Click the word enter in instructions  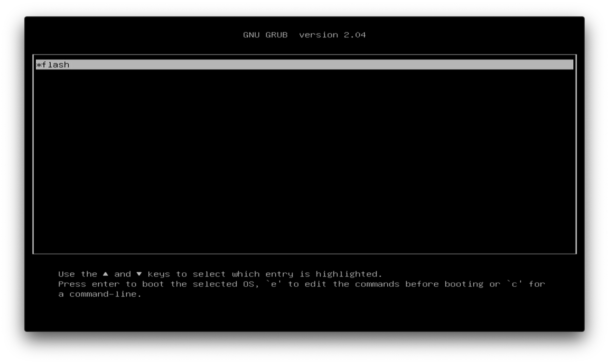coord(105,284)
